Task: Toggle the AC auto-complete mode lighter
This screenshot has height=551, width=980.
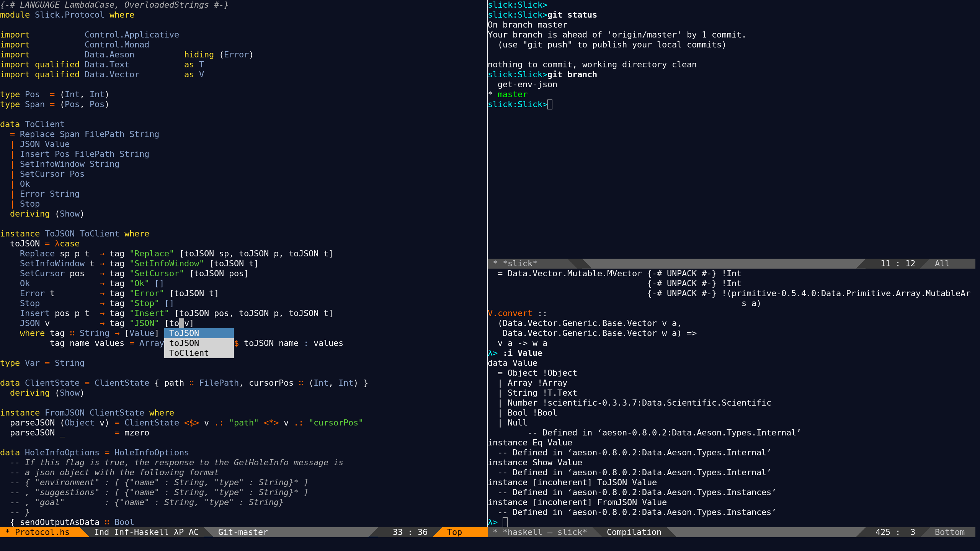Action: pyautogui.click(x=194, y=532)
